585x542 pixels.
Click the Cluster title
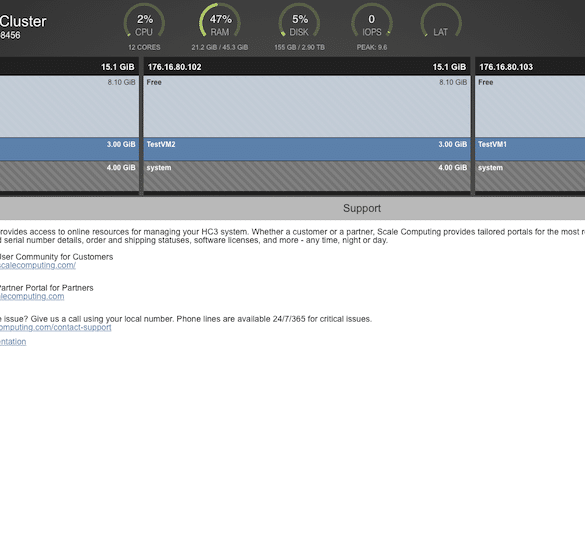(x=23, y=21)
